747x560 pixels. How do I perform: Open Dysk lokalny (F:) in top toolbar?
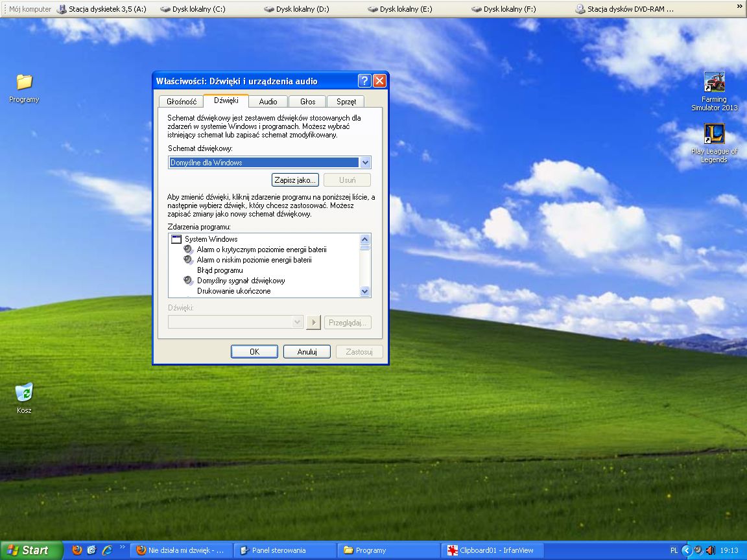(x=504, y=9)
